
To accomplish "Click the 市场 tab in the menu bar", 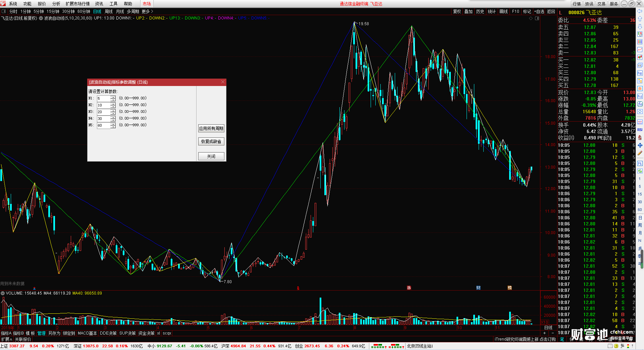I will (147, 4).
